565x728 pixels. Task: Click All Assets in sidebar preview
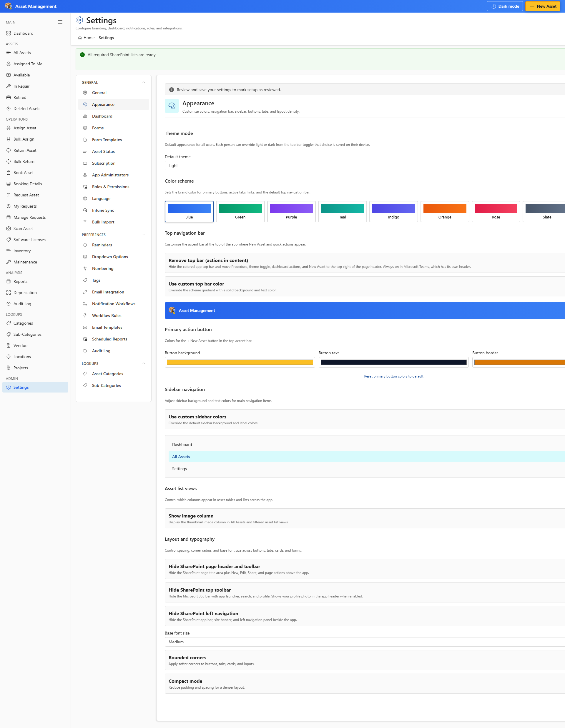[367, 456]
